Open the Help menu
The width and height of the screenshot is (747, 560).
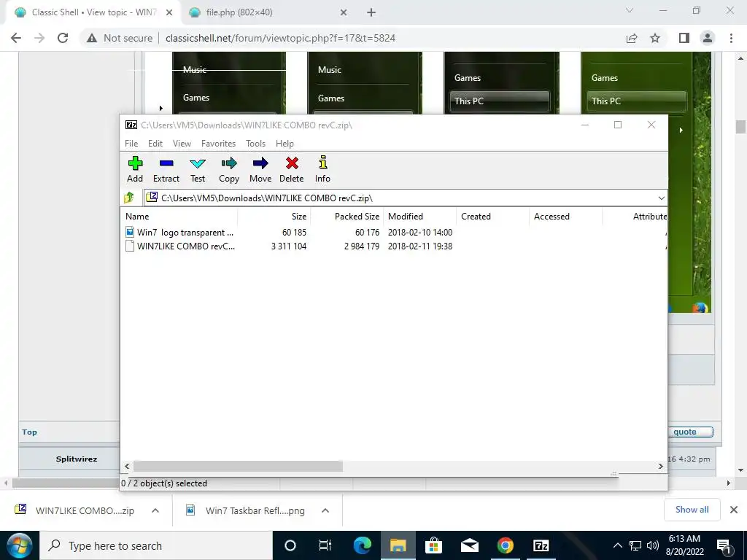click(285, 144)
